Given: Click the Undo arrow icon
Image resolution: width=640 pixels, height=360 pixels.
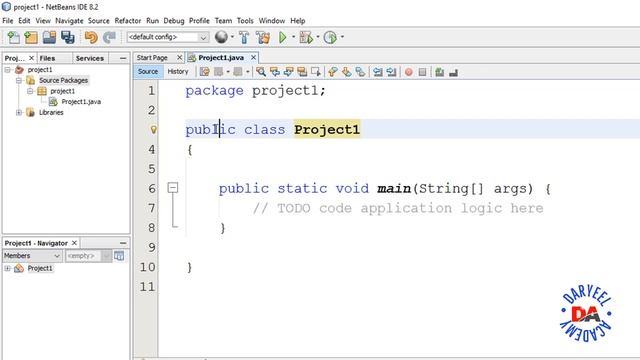Looking at the screenshot, I should 91,37.
